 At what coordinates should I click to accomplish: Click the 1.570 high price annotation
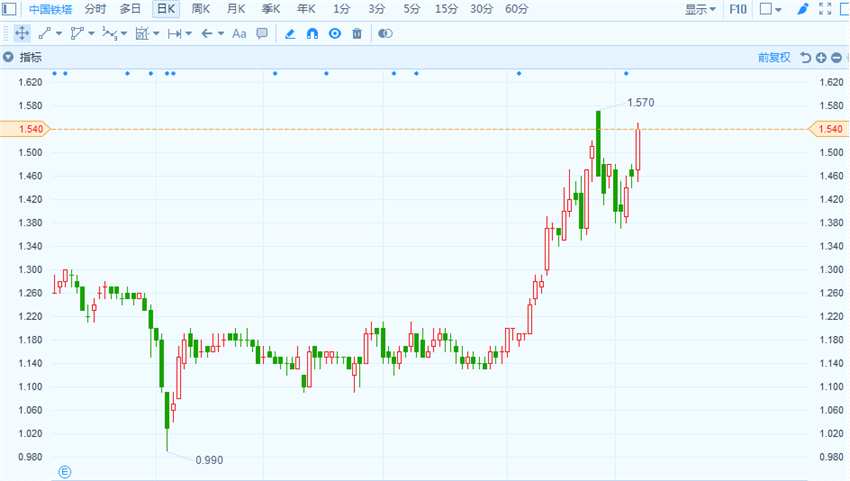coord(641,102)
